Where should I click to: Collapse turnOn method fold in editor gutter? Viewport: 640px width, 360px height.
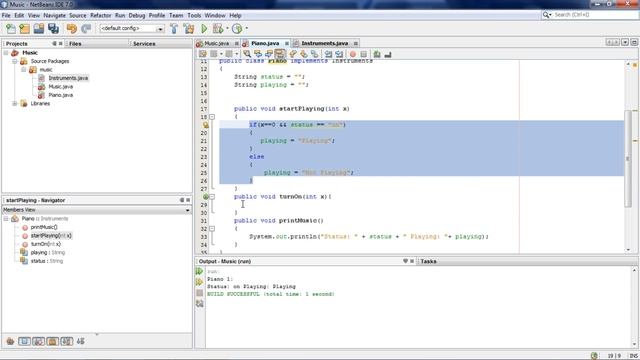[x=212, y=196]
